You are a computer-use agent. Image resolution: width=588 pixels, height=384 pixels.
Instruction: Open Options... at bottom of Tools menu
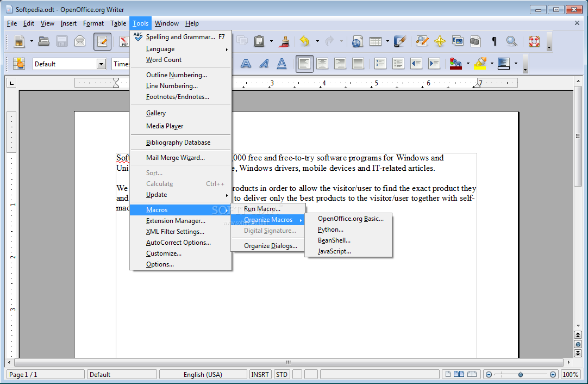click(x=181, y=264)
